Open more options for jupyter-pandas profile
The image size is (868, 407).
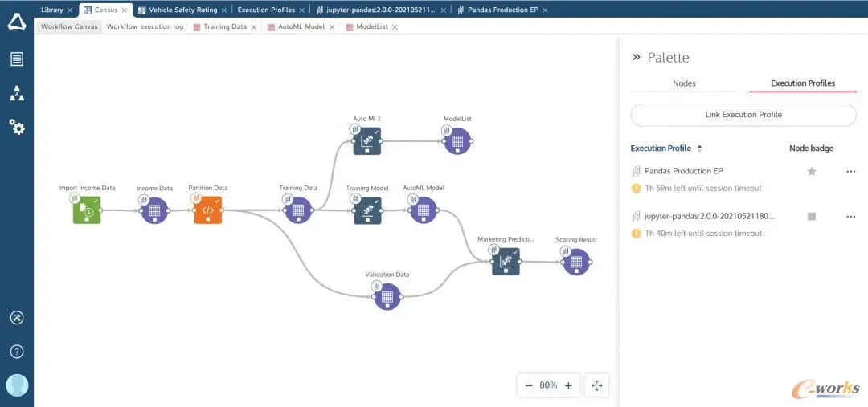click(851, 216)
